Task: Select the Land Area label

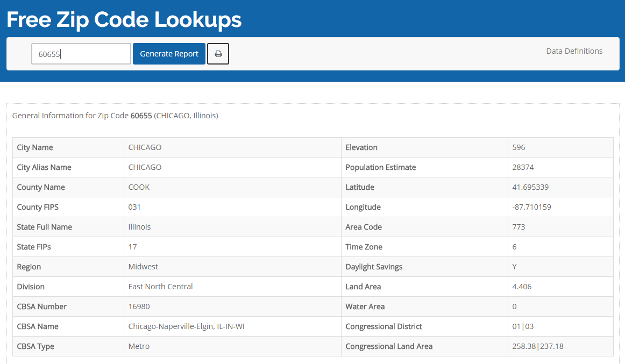Action: [363, 287]
